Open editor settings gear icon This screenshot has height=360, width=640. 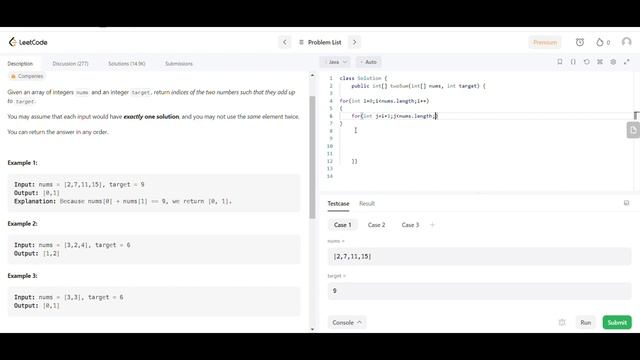[x=613, y=62]
